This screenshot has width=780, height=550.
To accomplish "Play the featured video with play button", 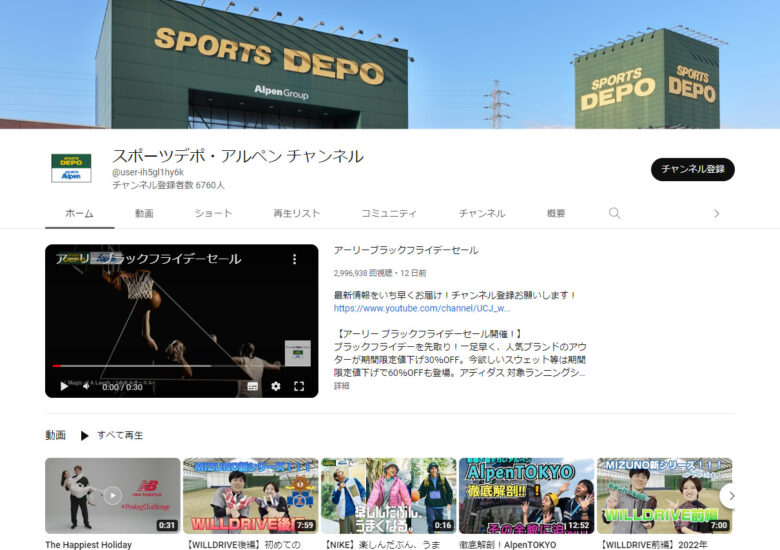I will tap(64, 386).
